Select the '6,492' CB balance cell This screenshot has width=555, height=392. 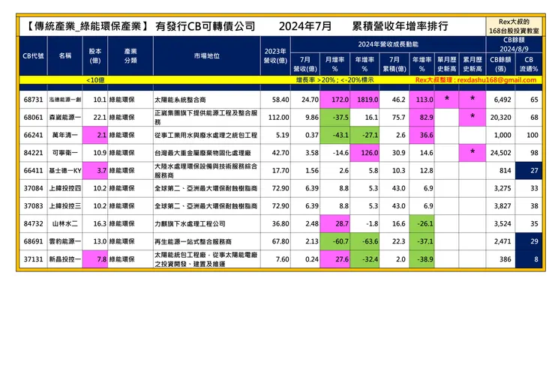pos(500,100)
